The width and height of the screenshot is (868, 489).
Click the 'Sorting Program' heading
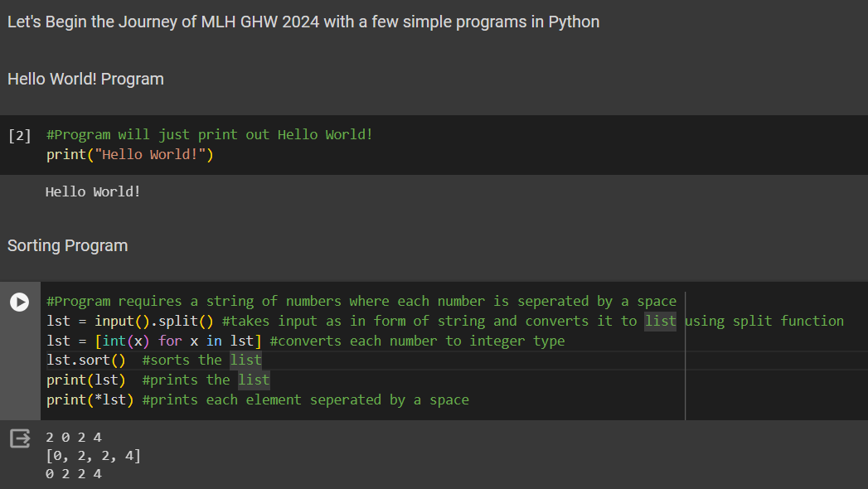67,245
